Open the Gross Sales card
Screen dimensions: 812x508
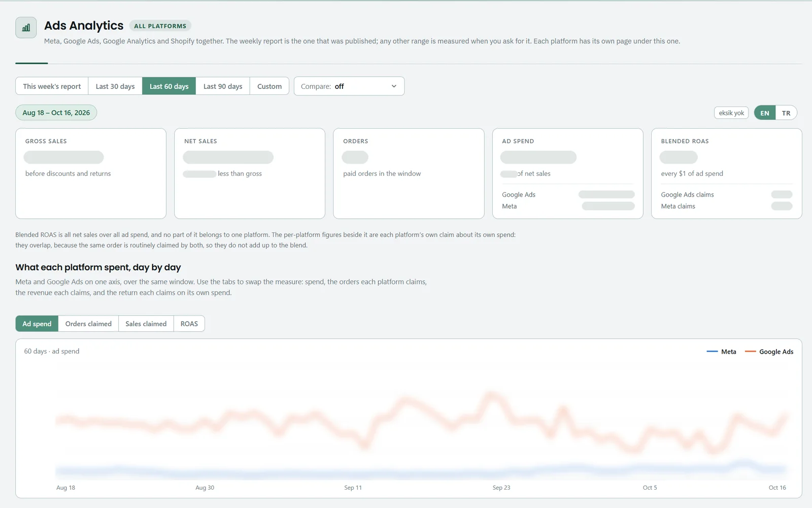click(x=91, y=173)
